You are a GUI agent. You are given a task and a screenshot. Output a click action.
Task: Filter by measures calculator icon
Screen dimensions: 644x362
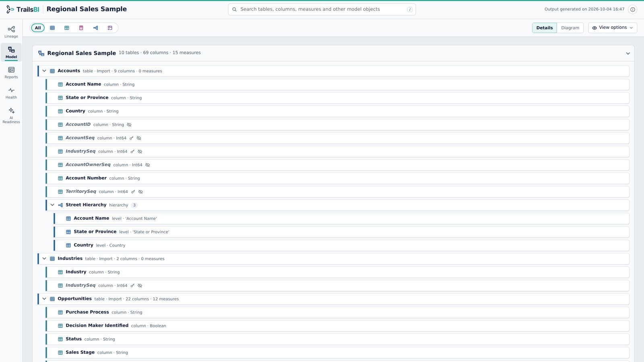(81, 28)
